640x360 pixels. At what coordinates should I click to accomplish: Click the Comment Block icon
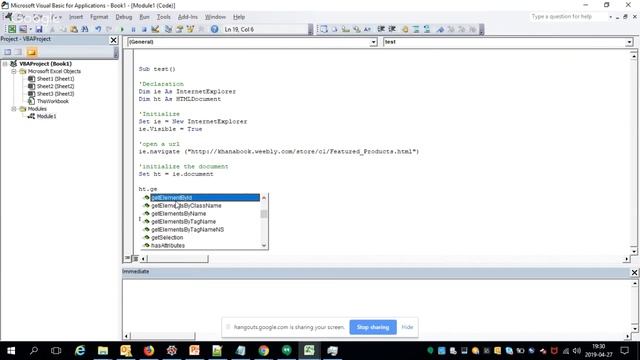click(416, 29)
